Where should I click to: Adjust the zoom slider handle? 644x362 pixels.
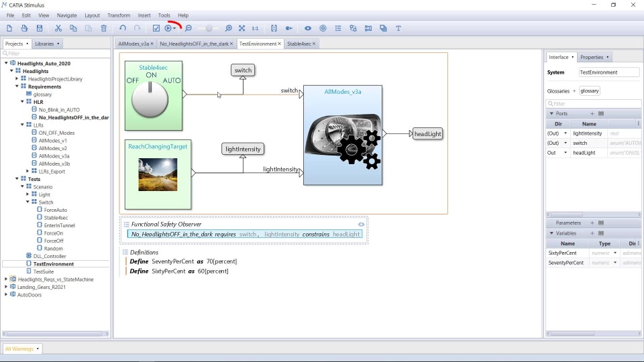pyautogui.click(x=209, y=28)
